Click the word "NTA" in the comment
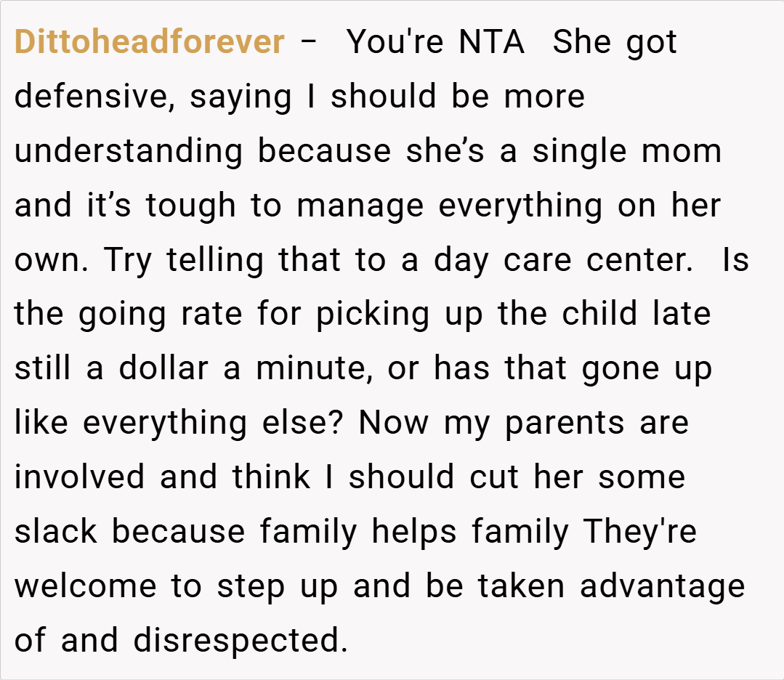The height and width of the screenshot is (680, 784). pyautogui.click(x=491, y=42)
